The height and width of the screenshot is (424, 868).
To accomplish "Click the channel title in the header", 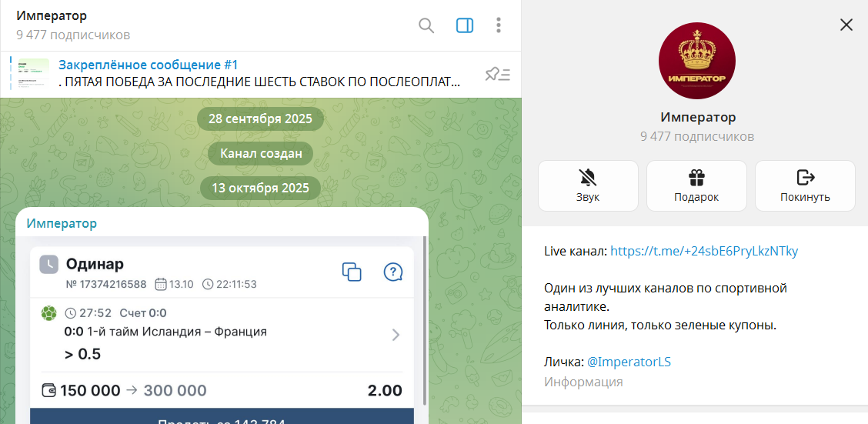I will pos(52,16).
